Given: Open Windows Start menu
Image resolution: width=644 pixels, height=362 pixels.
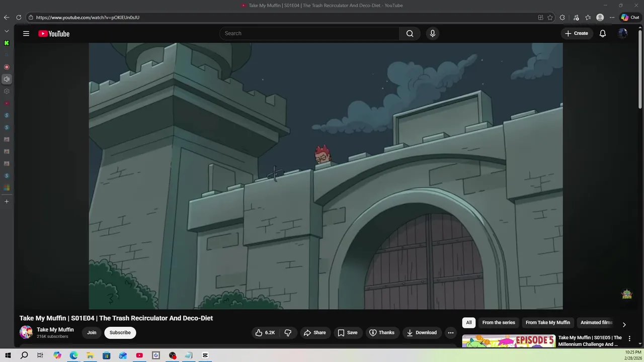Looking at the screenshot, I should pyautogui.click(x=8, y=355).
